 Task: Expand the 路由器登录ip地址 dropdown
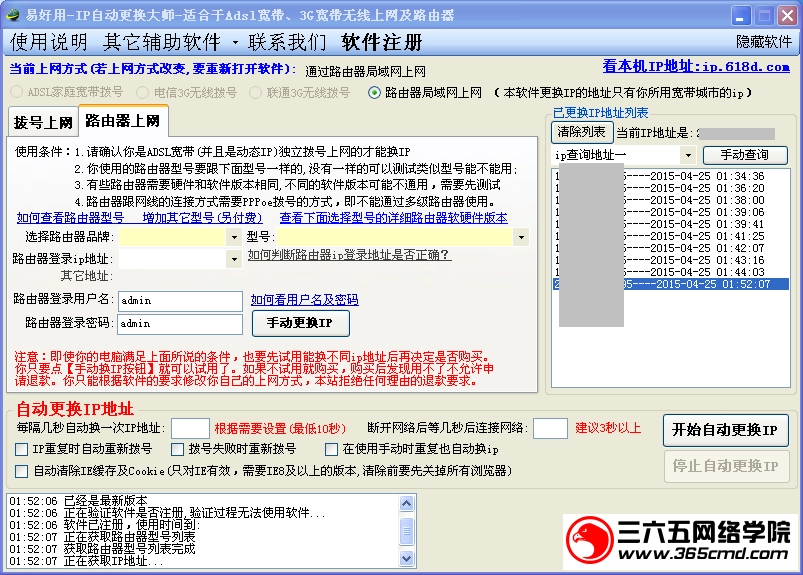pos(234,259)
